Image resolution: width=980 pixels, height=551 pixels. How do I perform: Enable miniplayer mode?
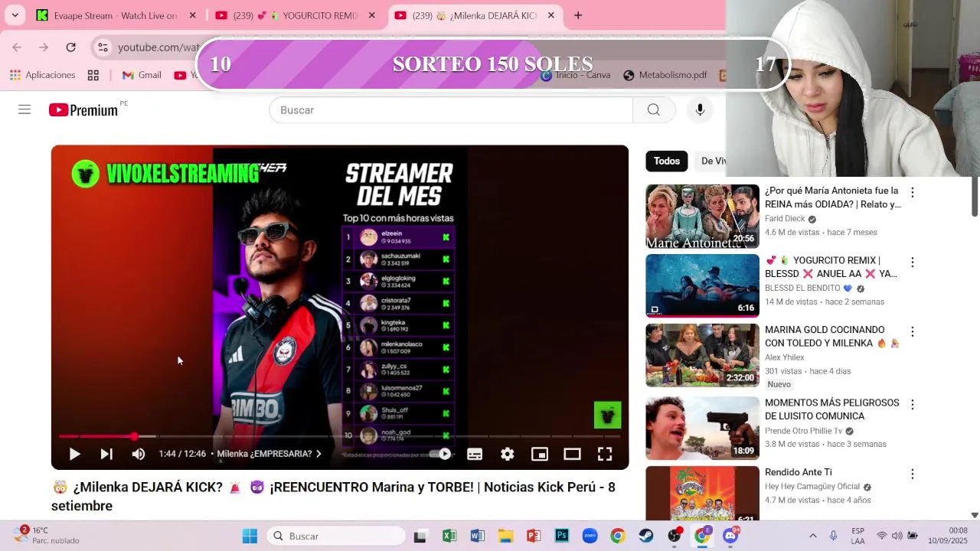540,454
